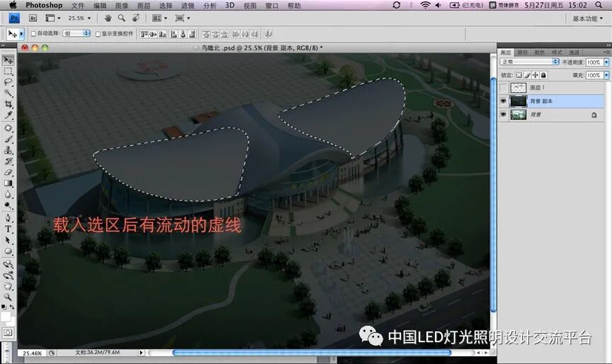The width and height of the screenshot is (612, 364).
Task: Select the Ellipse shape tool
Action: point(8,251)
